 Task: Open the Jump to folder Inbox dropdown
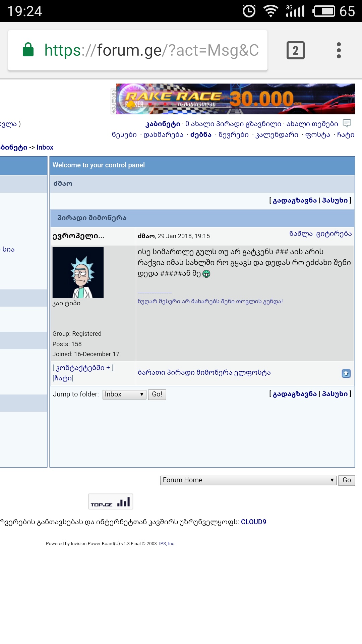(x=124, y=394)
